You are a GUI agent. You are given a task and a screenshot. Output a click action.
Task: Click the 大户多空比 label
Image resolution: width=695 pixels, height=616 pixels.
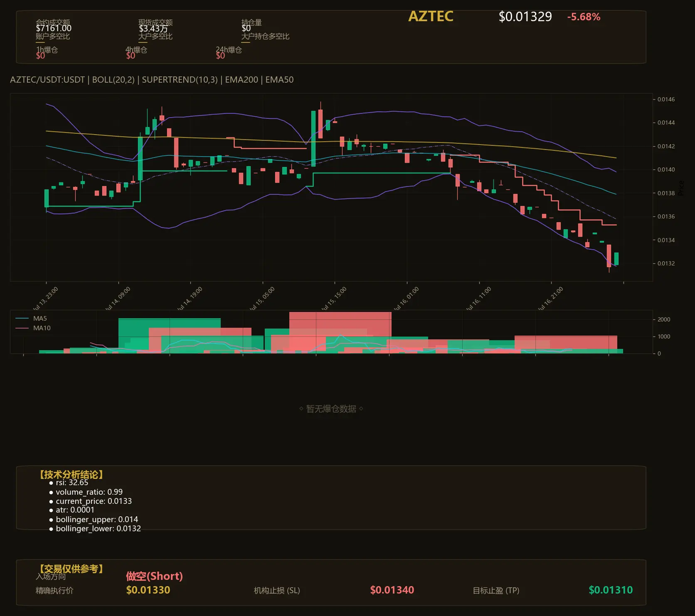tap(155, 36)
